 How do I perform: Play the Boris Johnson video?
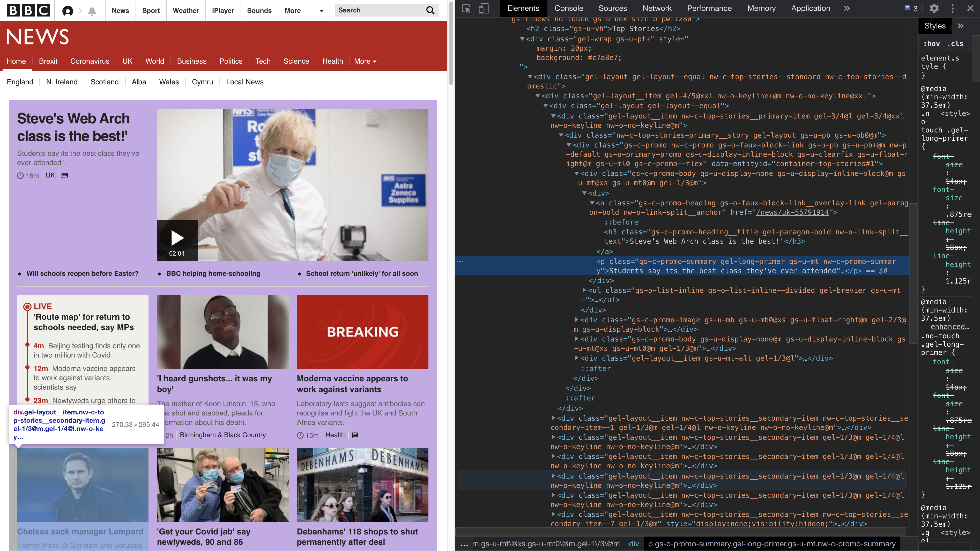point(177,241)
